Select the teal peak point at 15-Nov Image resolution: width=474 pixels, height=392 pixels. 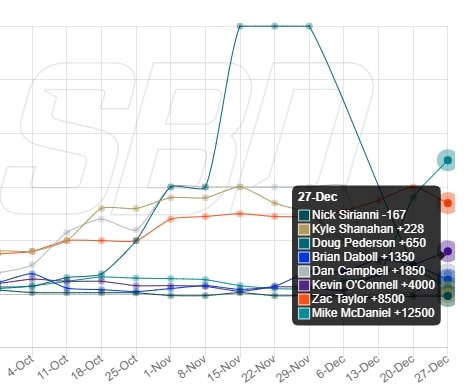tap(240, 26)
